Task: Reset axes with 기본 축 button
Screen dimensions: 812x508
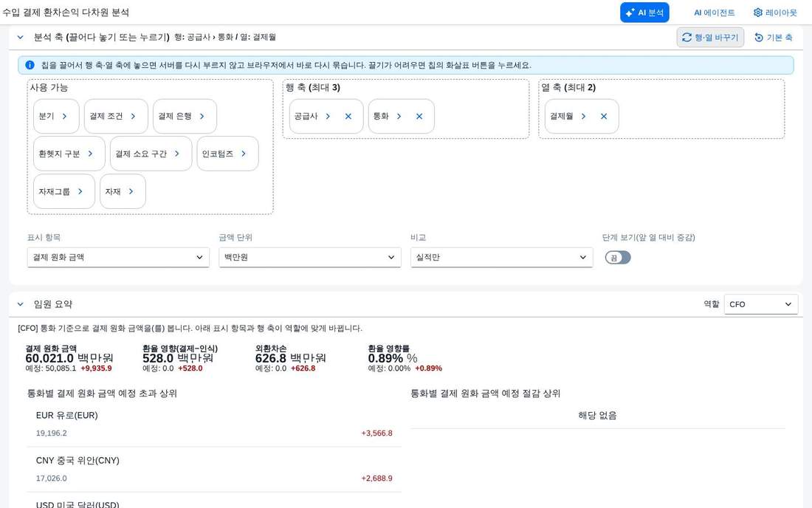Action: point(773,37)
